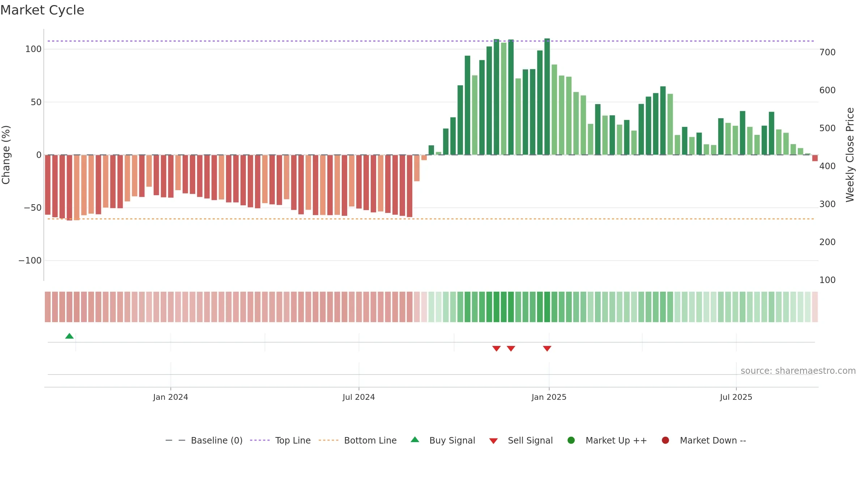Toggle the Market Down -- legend entry
This screenshot has height=488, width=868.
[x=704, y=441]
